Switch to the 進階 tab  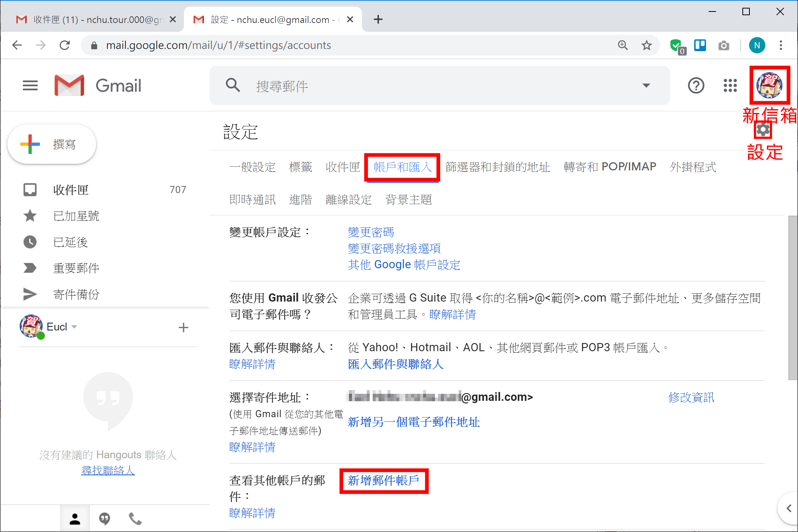click(x=300, y=200)
